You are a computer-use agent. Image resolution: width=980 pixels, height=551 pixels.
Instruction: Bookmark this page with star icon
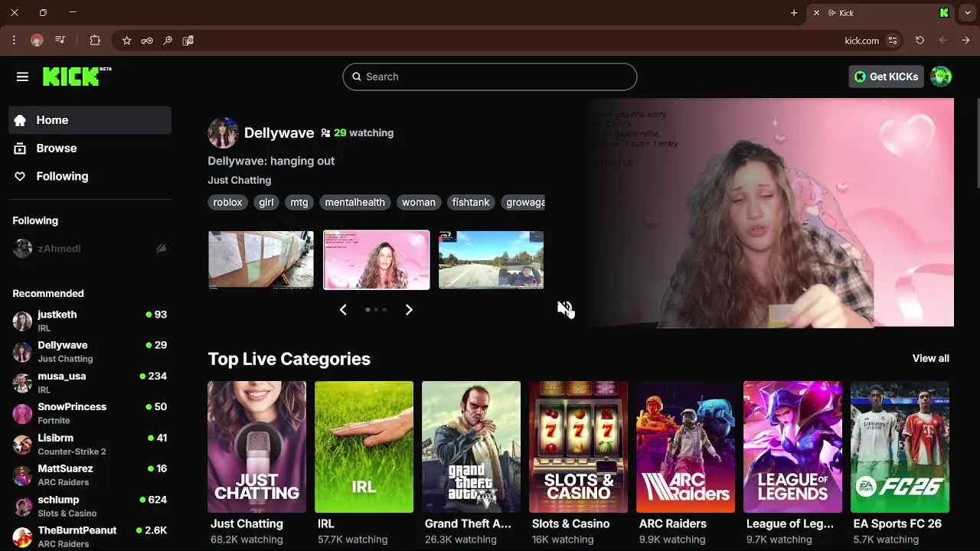coord(126,41)
